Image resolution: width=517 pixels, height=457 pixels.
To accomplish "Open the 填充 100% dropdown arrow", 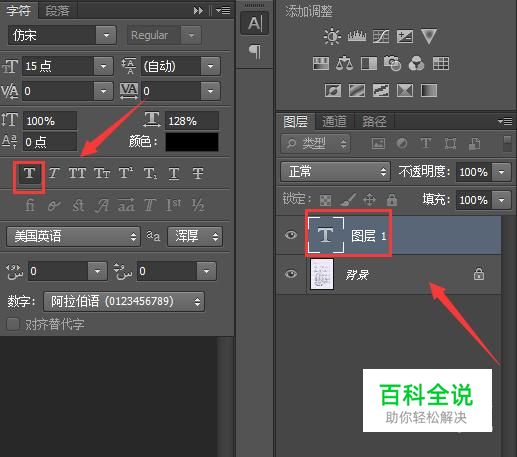I will pyautogui.click(x=501, y=200).
